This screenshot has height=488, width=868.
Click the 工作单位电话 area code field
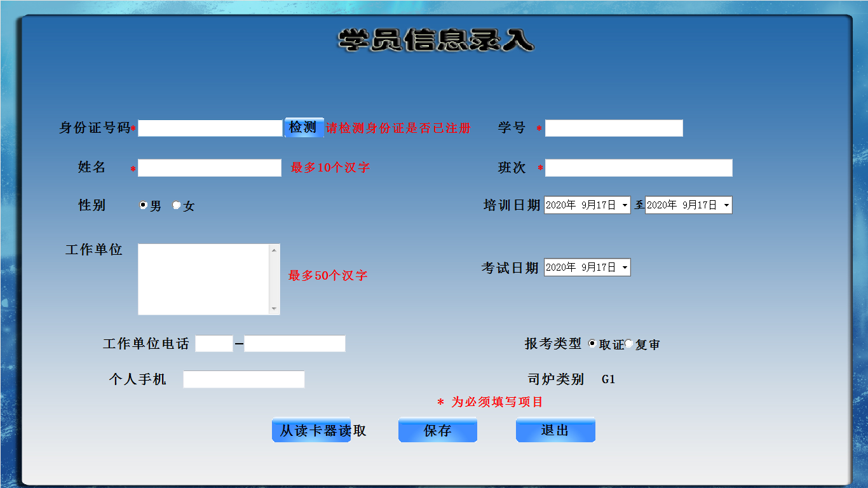tap(214, 344)
